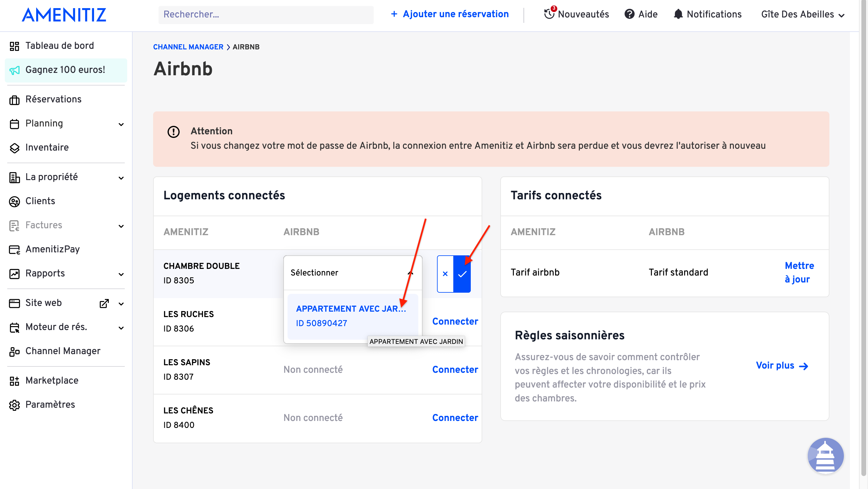This screenshot has height=489, width=868.
Task: Click Voir plus in Règles saisonnières
Action: pos(782,366)
